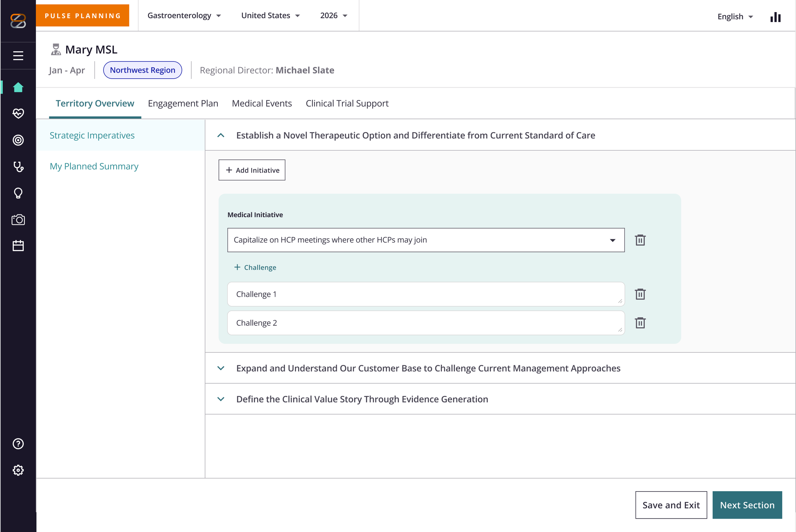The height and width of the screenshot is (532, 796).
Task: Click into the Challenge 1 text field
Action: click(426, 294)
